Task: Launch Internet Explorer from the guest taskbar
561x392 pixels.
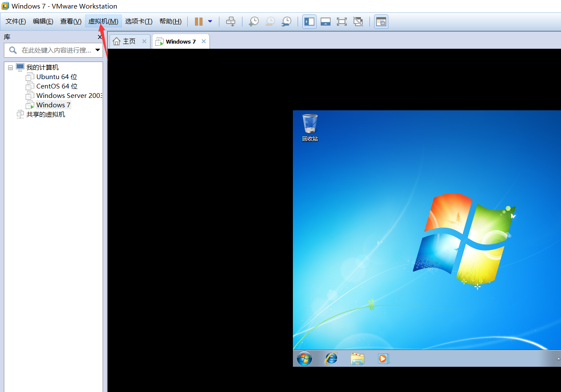Action: 331,359
